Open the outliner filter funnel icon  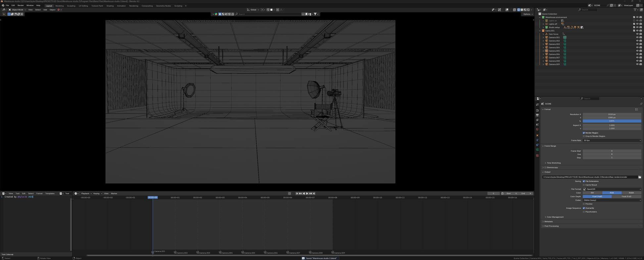click(635, 10)
